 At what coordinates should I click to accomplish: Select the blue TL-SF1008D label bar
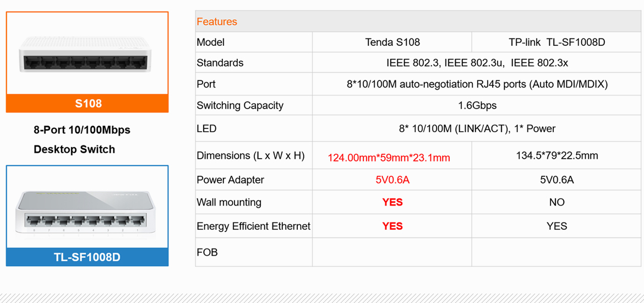click(x=88, y=257)
